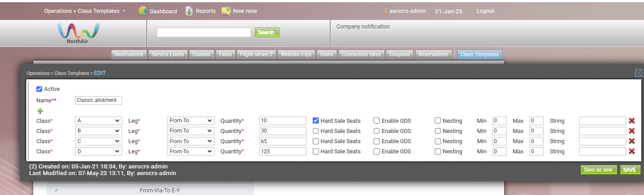Screen dimensions: 644x195
Task: Enable GDS for Class B row
Action: [377, 131]
